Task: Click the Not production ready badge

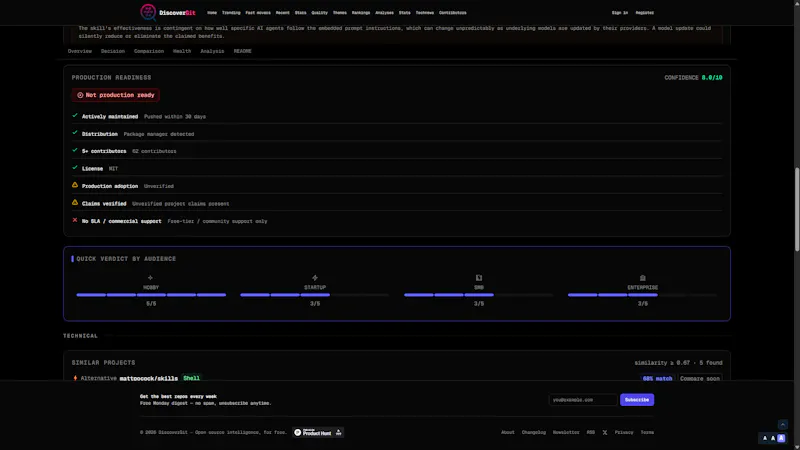Action: coord(116,95)
